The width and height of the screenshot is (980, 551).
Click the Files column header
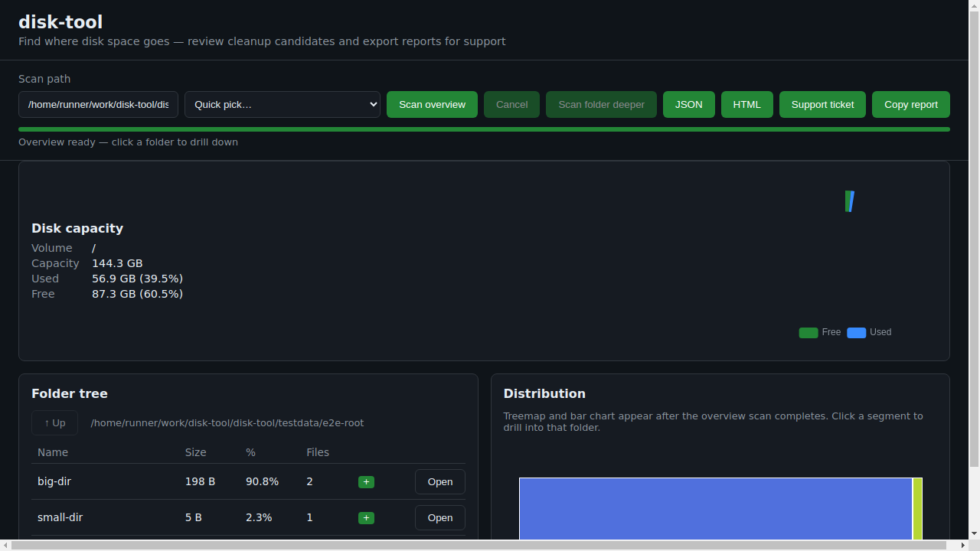pos(318,452)
